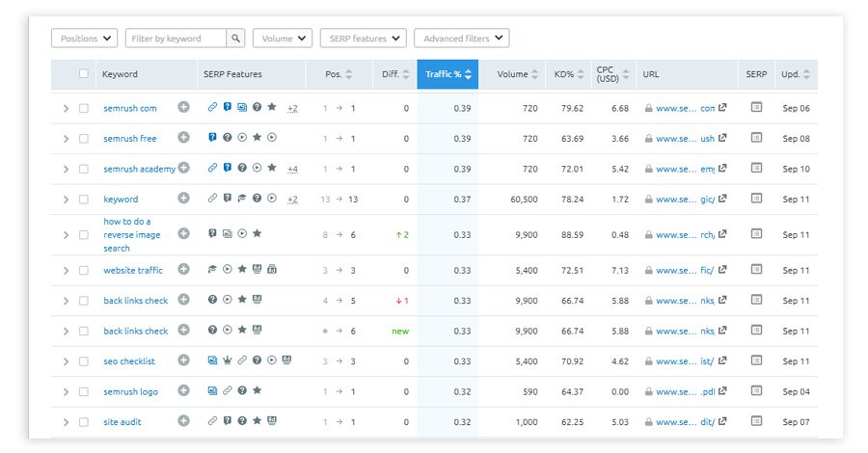Click the 'new' Diff. value in back links check row
Screen dimensions: 868x453
tap(400, 332)
